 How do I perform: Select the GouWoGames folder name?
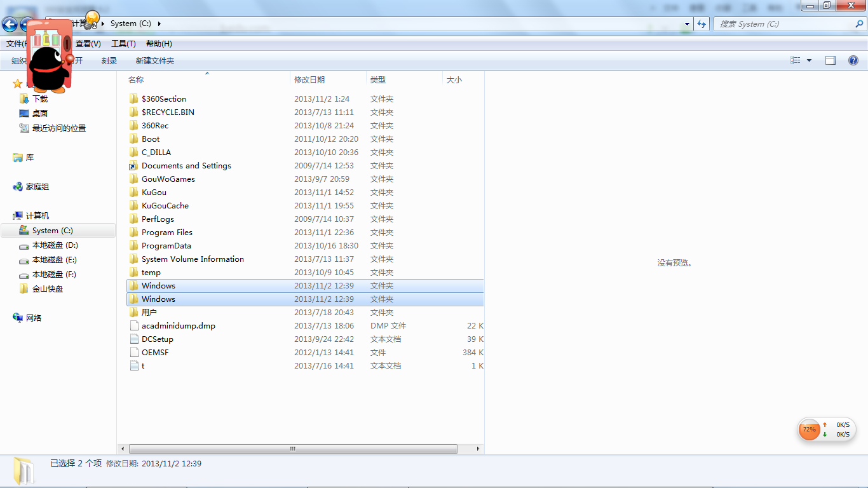coord(168,179)
